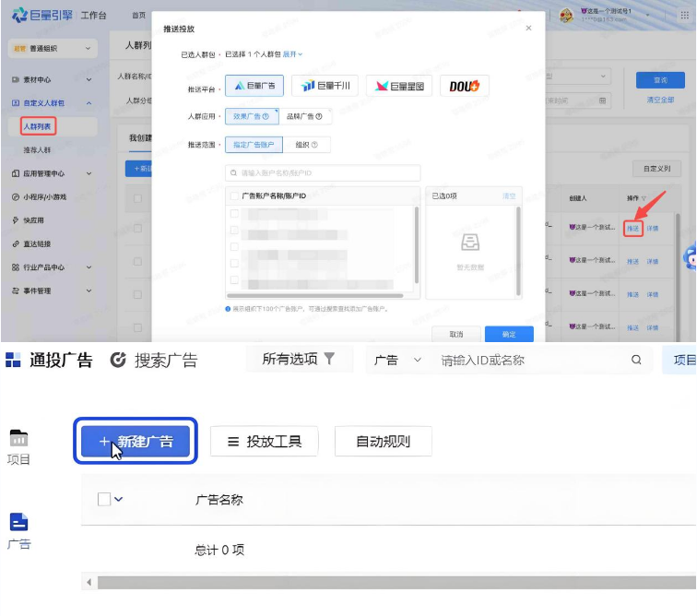This screenshot has height=616, width=697.
Task: Set 推送范围 to 组织
Action: [307, 145]
